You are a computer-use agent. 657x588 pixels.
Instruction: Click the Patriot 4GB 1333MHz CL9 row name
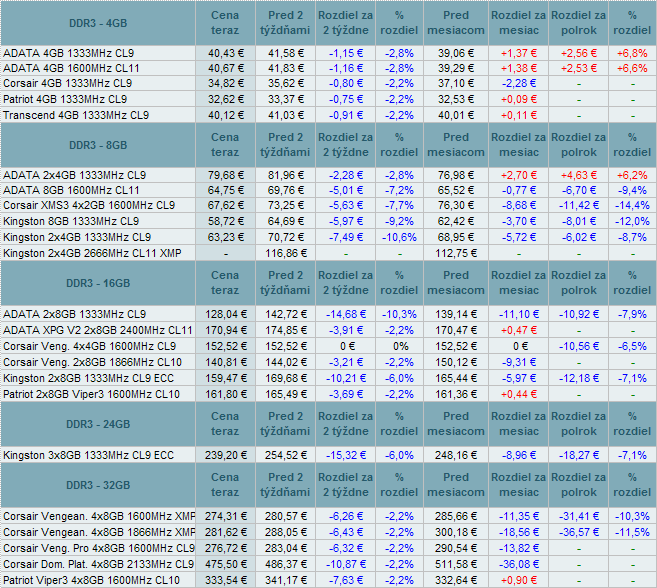coord(65,99)
